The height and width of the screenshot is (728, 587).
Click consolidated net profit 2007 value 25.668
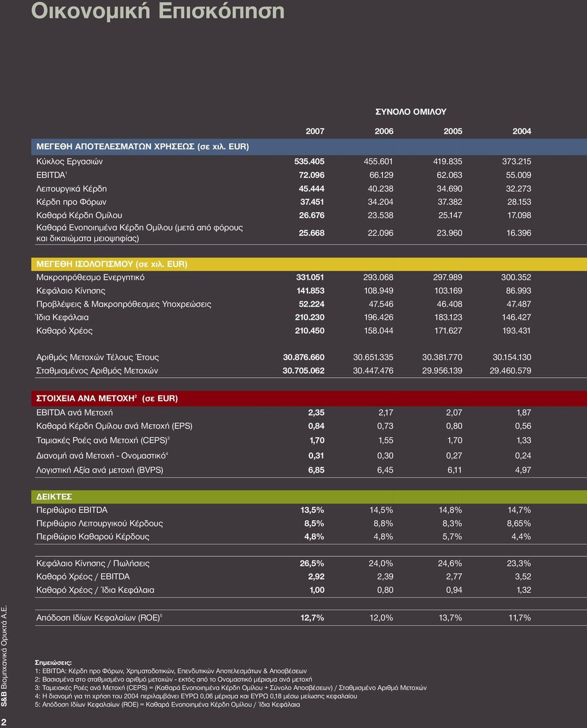312,233
